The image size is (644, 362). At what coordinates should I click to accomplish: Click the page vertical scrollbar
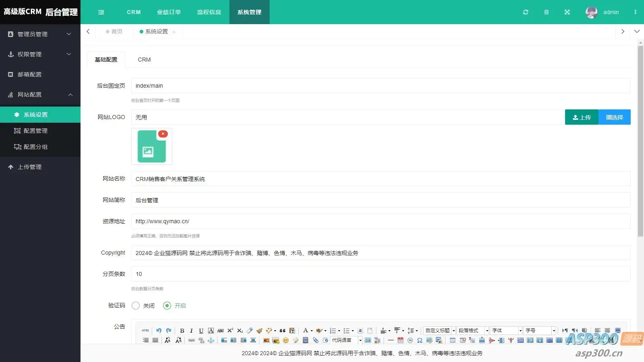click(x=640, y=141)
